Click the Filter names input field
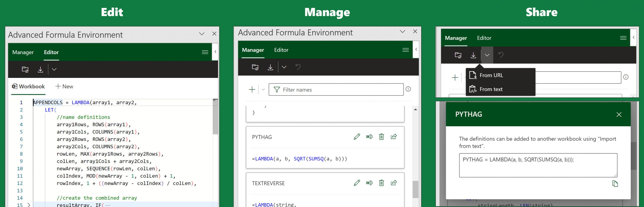This screenshot has width=644, height=207. [x=336, y=89]
